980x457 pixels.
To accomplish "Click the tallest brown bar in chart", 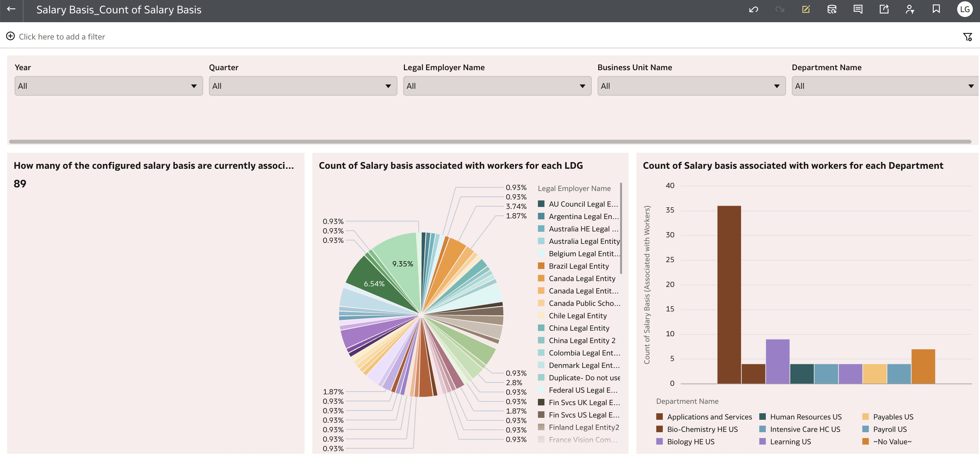I will coord(729,294).
